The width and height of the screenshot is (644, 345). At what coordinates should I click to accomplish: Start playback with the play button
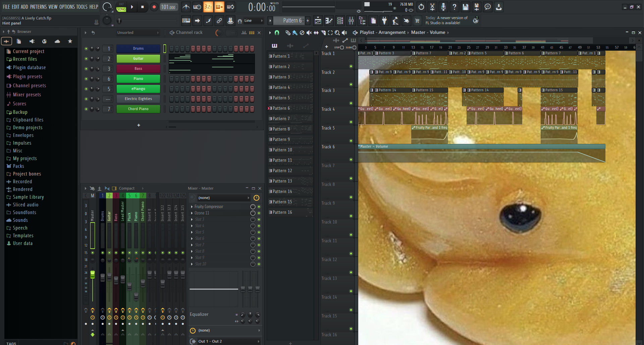coord(132,7)
